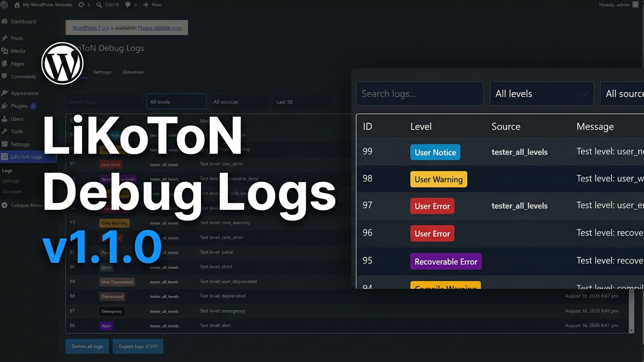Viewport: 644px width, 362px height.
Task: Expand All levels dropdown in enlarged panel
Action: [542, 93]
